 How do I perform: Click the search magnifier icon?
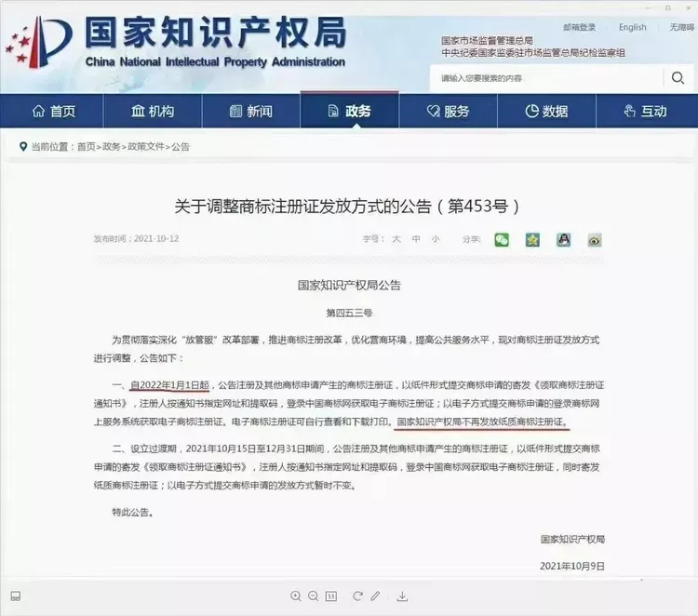point(678,78)
